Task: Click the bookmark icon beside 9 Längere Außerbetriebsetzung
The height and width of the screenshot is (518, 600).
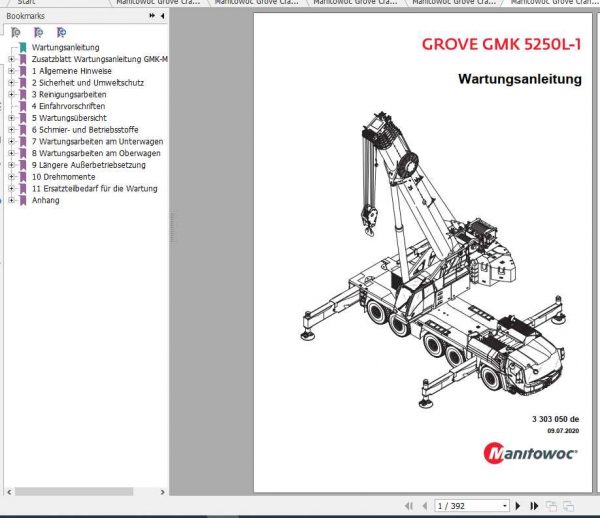Action: pyautogui.click(x=23, y=165)
